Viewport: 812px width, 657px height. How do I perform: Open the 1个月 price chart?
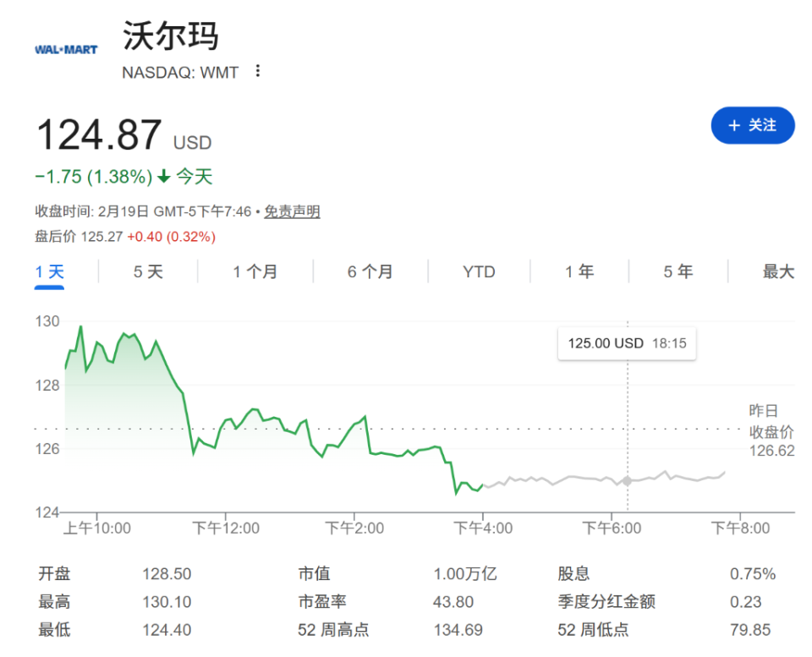pyautogui.click(x=254, y=271)
